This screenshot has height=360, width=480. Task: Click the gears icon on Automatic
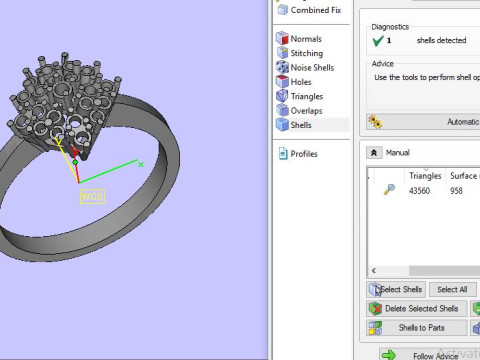[375, 122]
